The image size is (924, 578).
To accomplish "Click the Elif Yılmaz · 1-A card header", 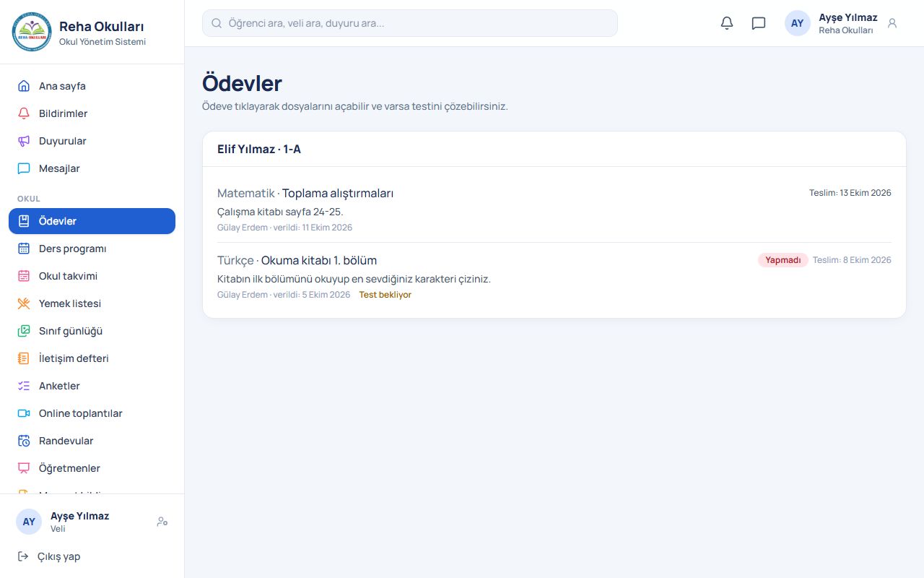I will click(554, 150).
